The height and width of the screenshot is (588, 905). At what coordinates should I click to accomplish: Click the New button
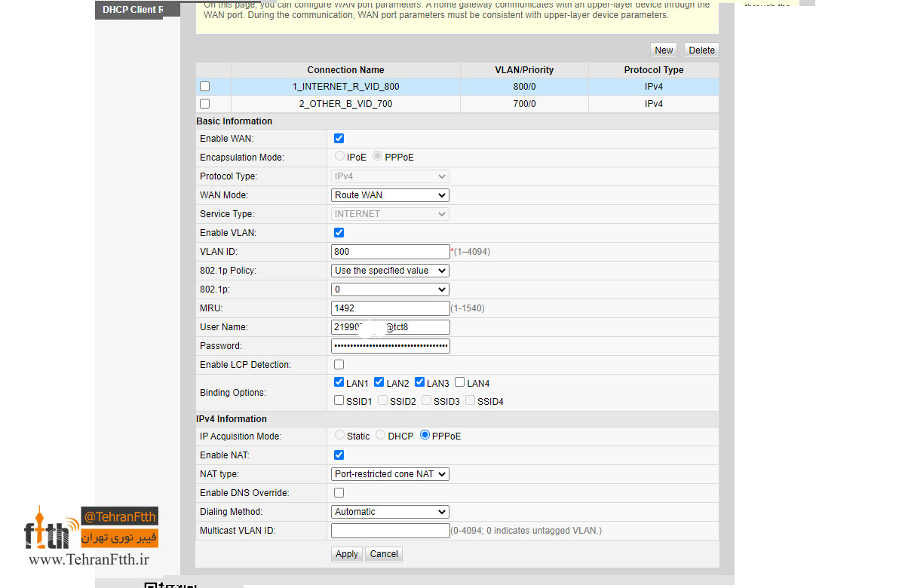point(664,51)
